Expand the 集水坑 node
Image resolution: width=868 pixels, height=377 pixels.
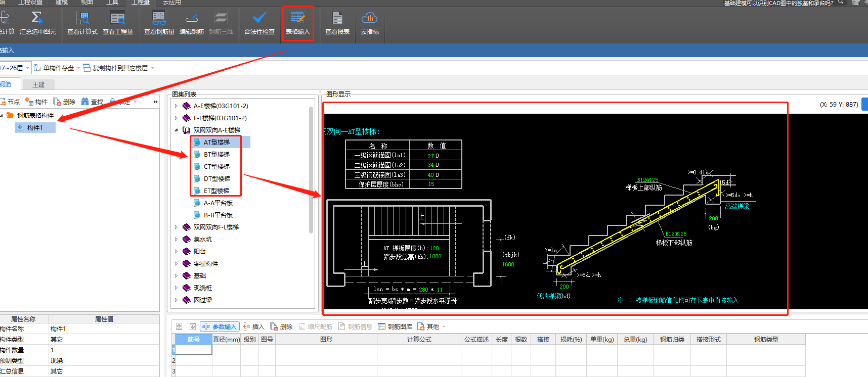click(177, 239)
